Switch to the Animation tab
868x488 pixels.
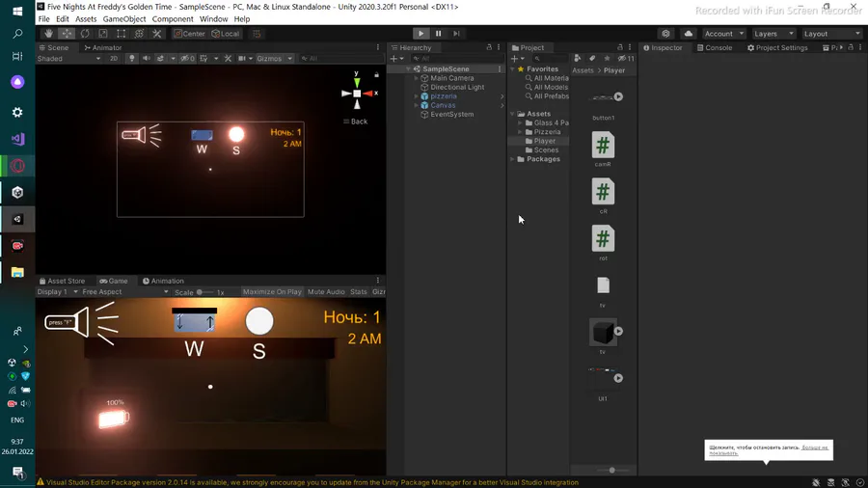163,281
